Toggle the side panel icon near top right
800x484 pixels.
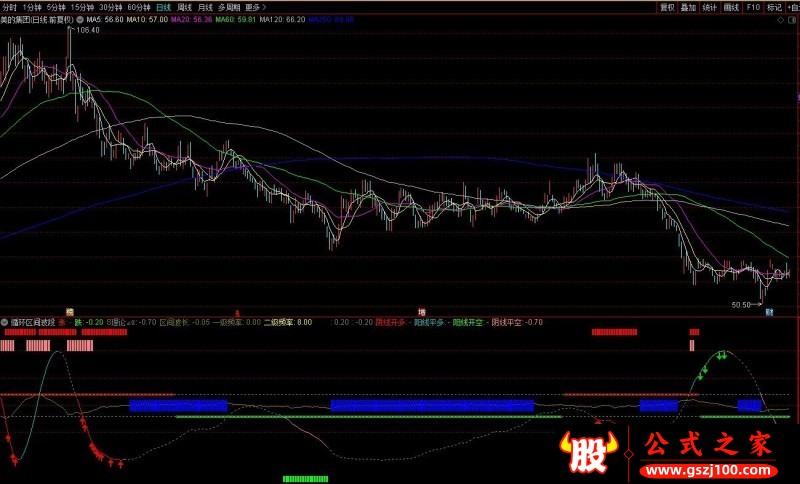(x=793, y=20)
